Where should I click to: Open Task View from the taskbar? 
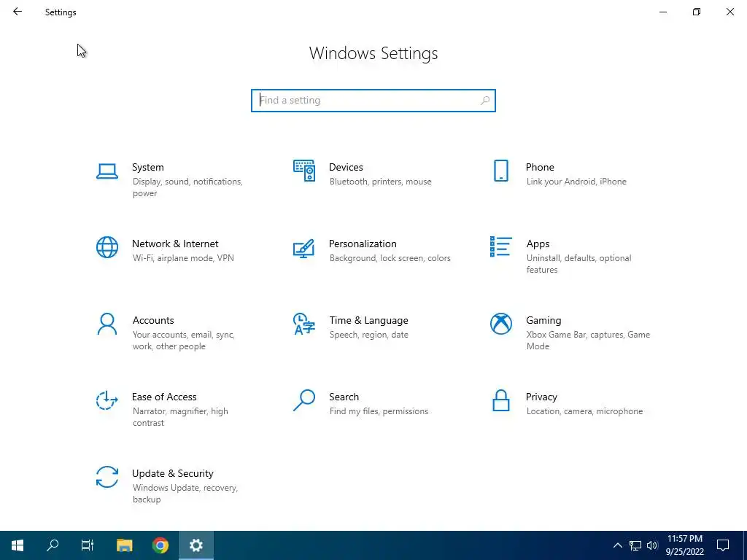coord(88,545)
